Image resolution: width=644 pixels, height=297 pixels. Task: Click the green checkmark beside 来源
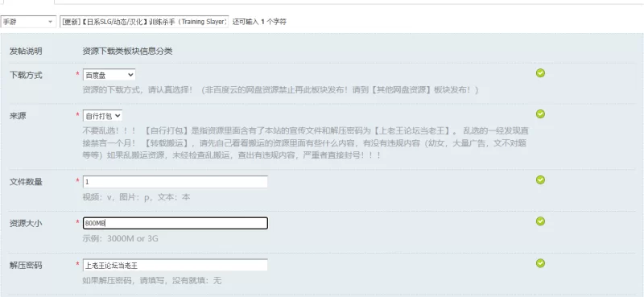click(x=540, y=113)
